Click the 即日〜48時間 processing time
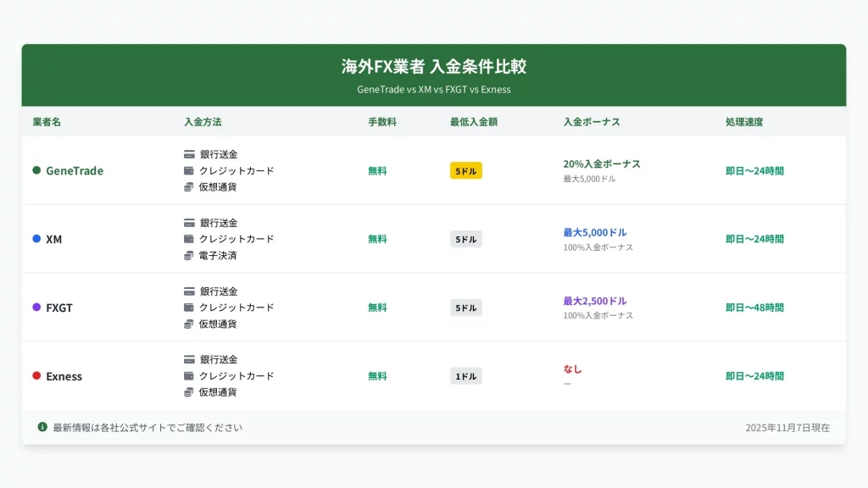The width and height of the screenshot is (868, 488). 754,308
